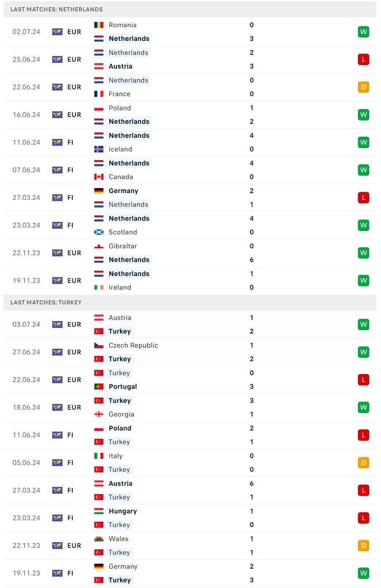Click the Czech Republic flag icon
Screen dimensions: 381x588
pos(98,345)
